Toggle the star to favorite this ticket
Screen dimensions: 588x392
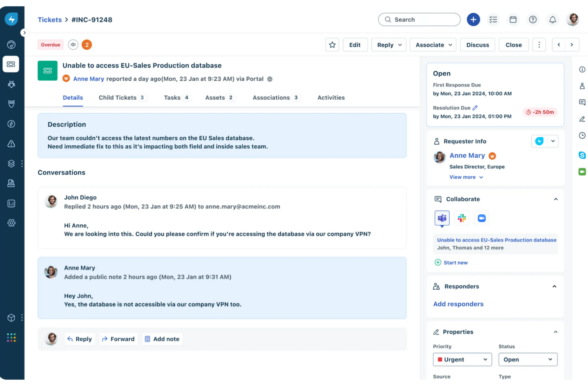332,44
